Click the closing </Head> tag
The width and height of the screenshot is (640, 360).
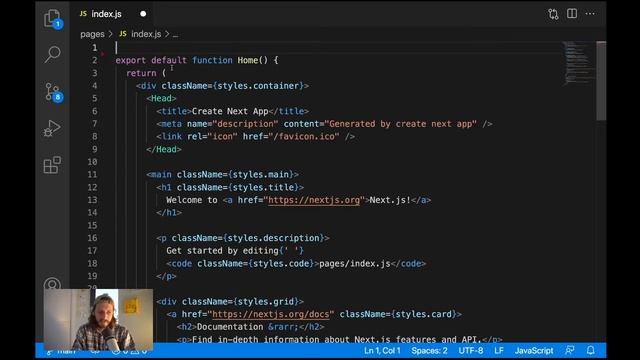pyautogui.click(x=164, y=149)
